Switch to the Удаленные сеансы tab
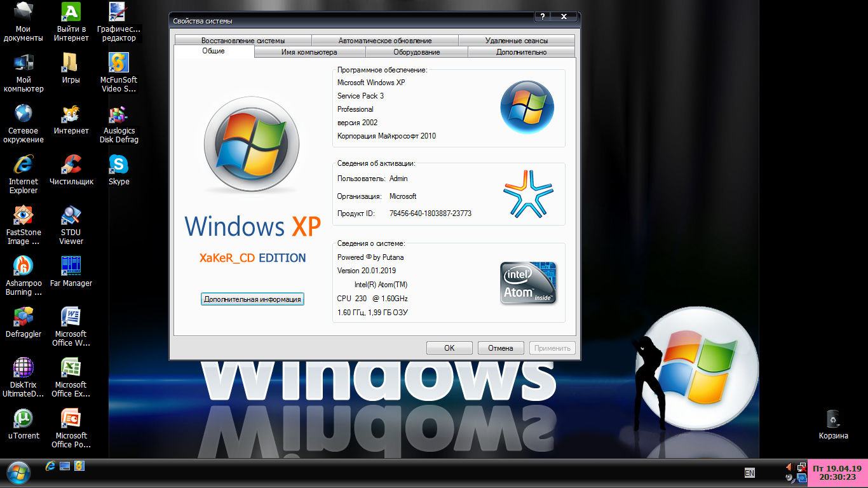 [517, 41]
